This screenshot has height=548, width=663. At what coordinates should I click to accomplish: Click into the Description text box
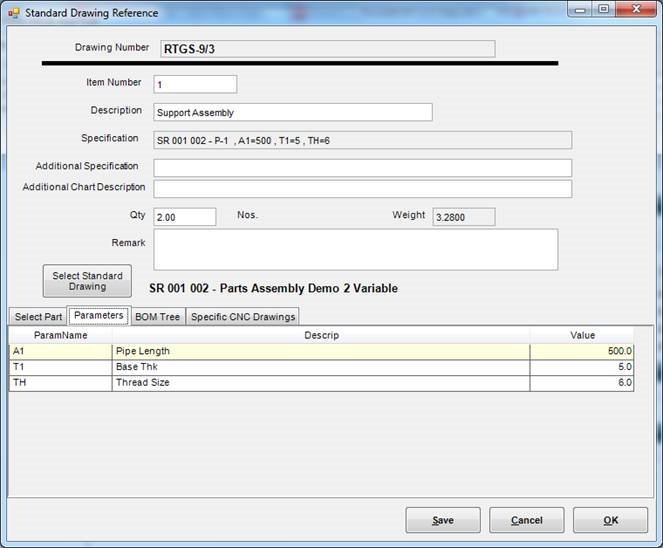[x=292, y=113]
